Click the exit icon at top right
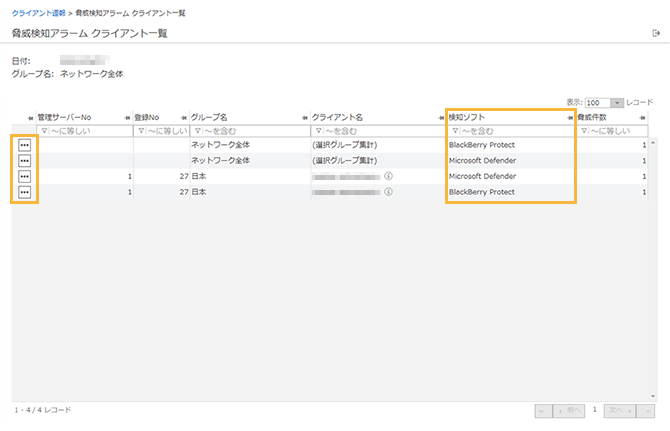Viewport: 670px width, 431px height. 655,33
